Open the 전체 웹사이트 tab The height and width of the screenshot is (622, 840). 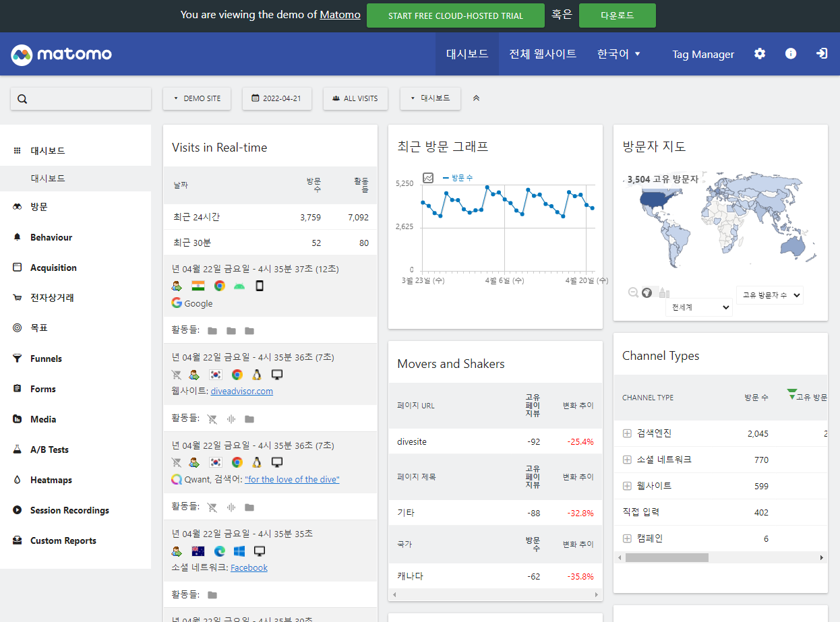(x=543, y=54)
